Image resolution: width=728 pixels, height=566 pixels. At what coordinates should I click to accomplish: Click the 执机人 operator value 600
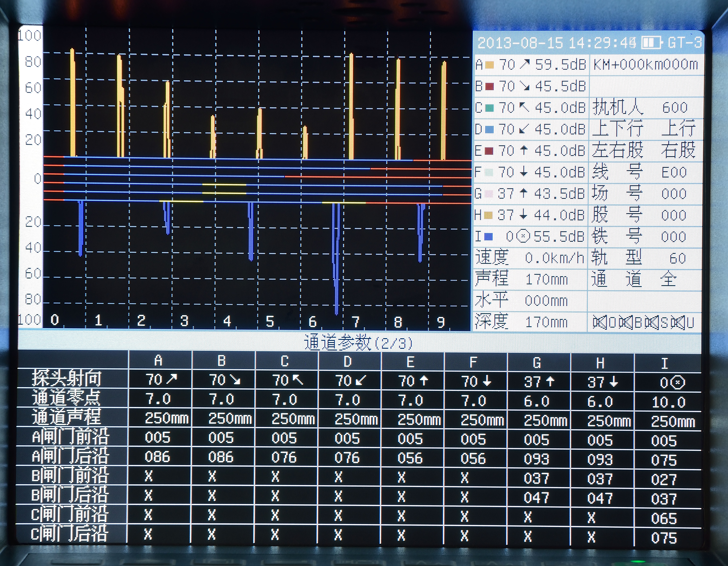[675, 108]
